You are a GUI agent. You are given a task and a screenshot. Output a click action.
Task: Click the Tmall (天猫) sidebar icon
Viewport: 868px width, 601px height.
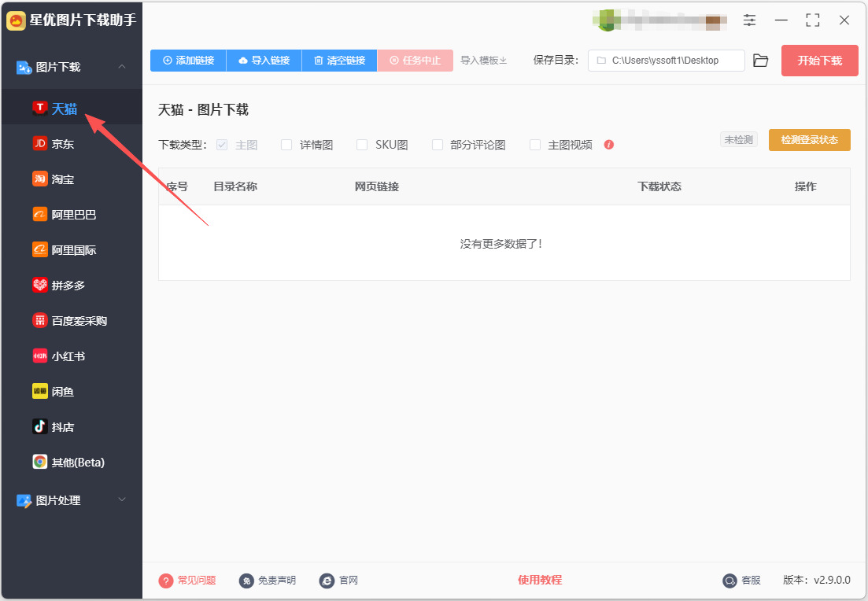click(40, 109)
